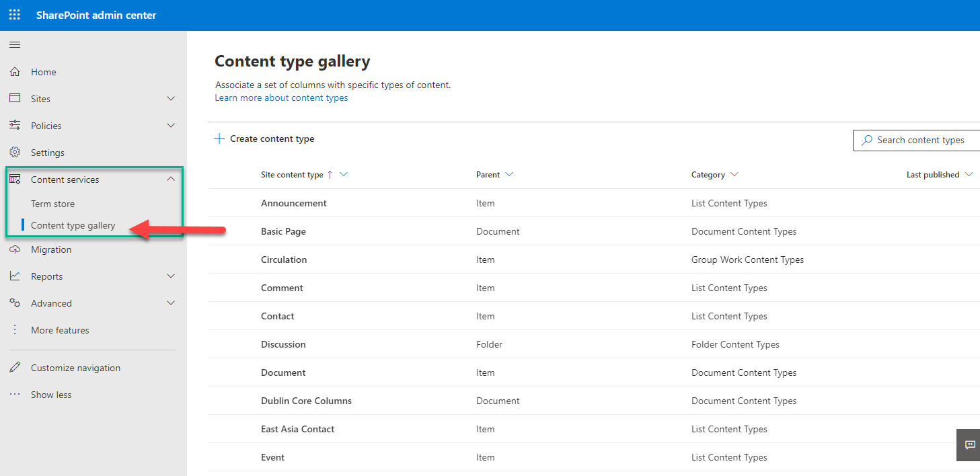
Task: Open the app launcher waffle icon
Action: [x=15, y=15]
